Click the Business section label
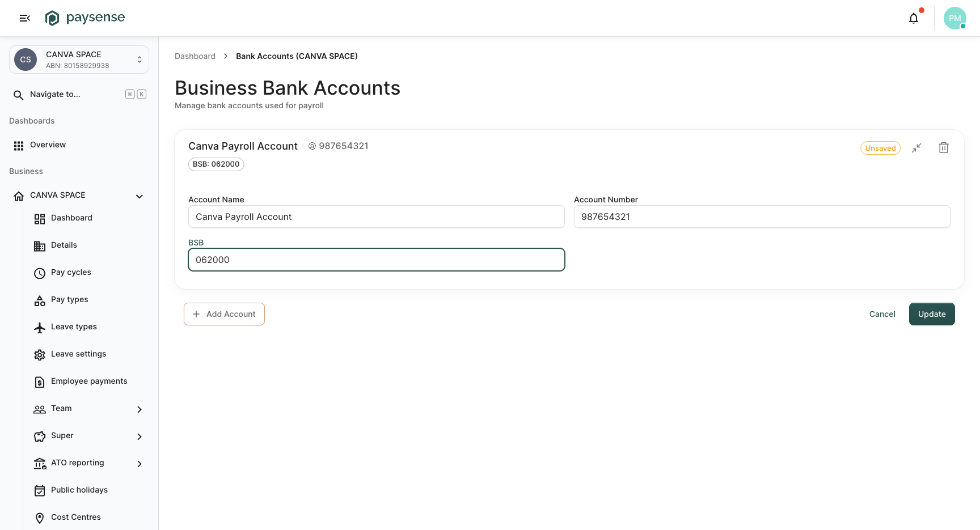Screen dimensions: 980x530 click(x=26, y=171)
